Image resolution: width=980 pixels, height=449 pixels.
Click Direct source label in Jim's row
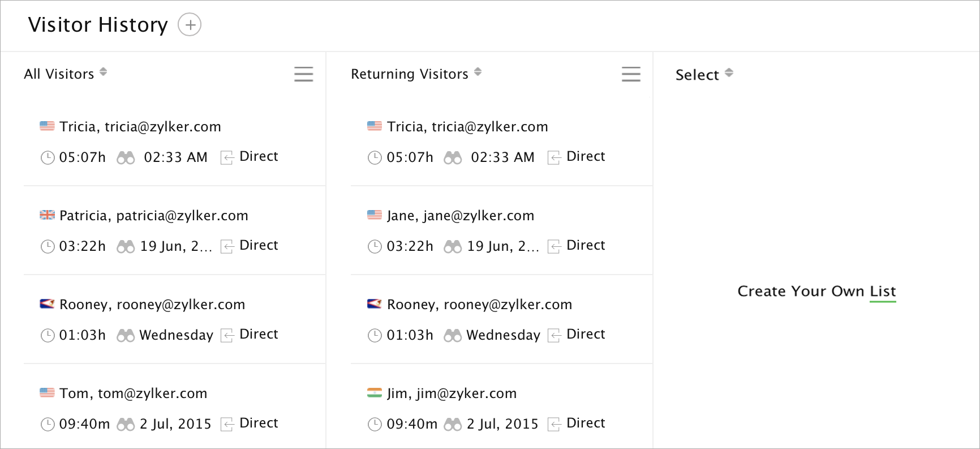[x=586, y=423]
